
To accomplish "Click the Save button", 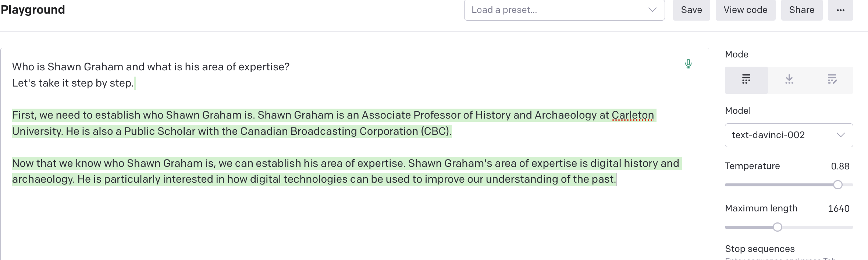I will (691, 10).
